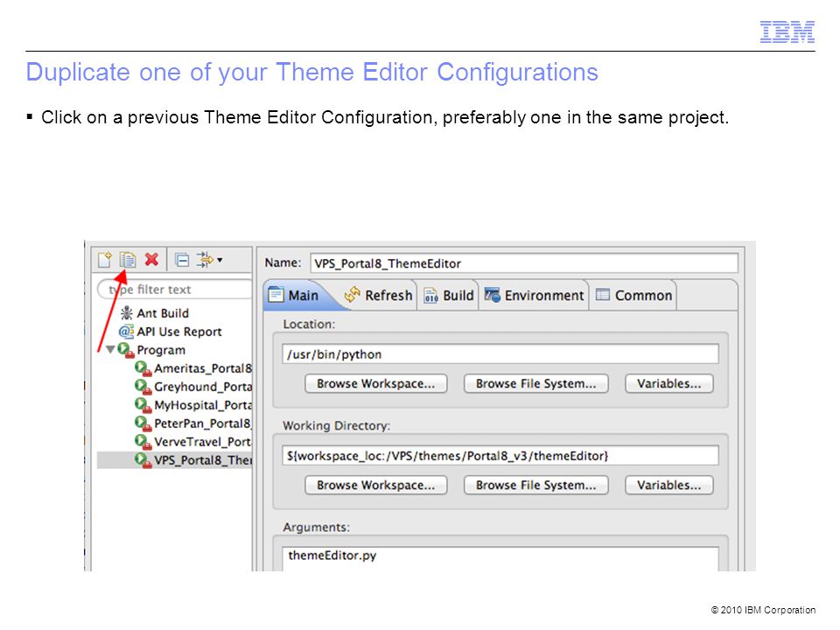The height and width of the screenshot is (630, 840).
Task: Select the PeterPan_Portal8 configuration
Action: (202, 423)
